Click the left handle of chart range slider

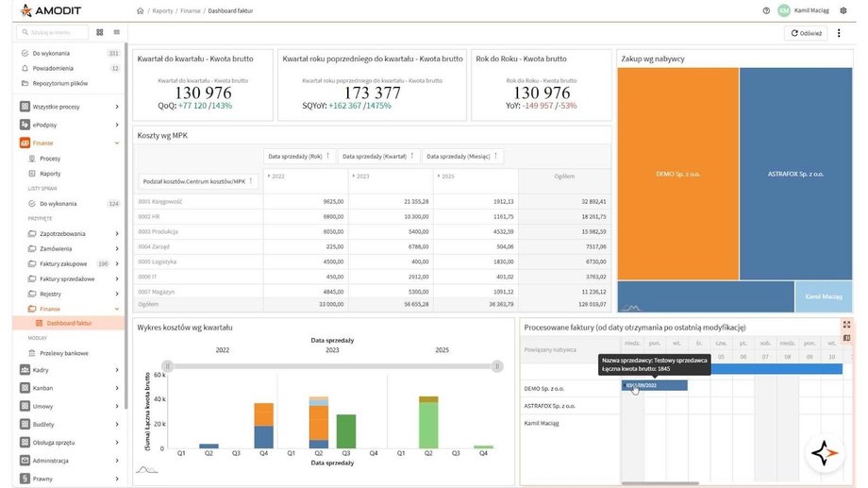coord(168,365)
